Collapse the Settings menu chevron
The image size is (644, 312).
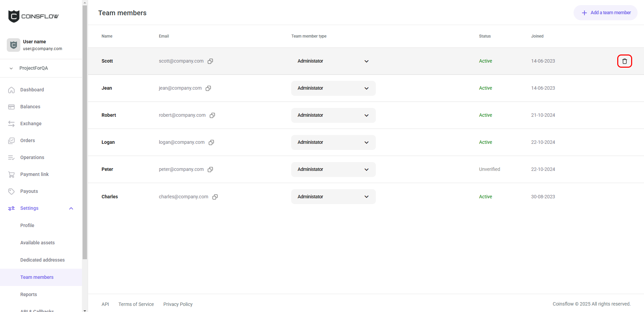pos(71,208)
